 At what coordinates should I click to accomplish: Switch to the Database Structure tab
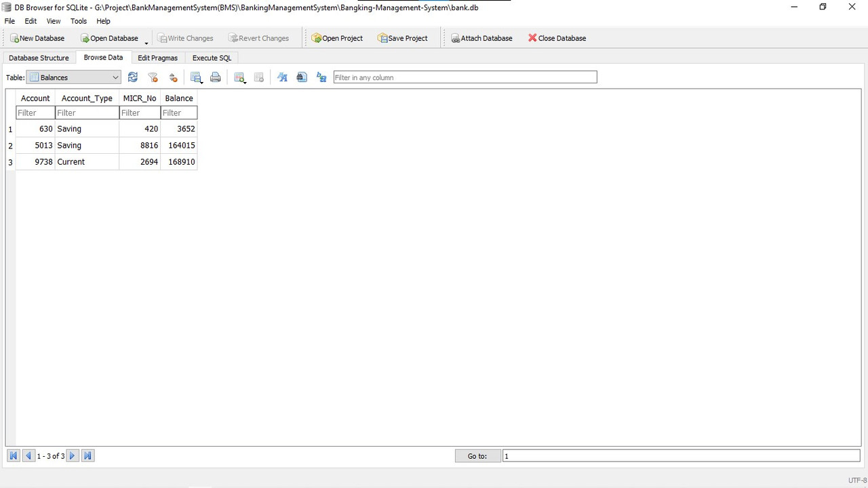[x=39, y=58]
